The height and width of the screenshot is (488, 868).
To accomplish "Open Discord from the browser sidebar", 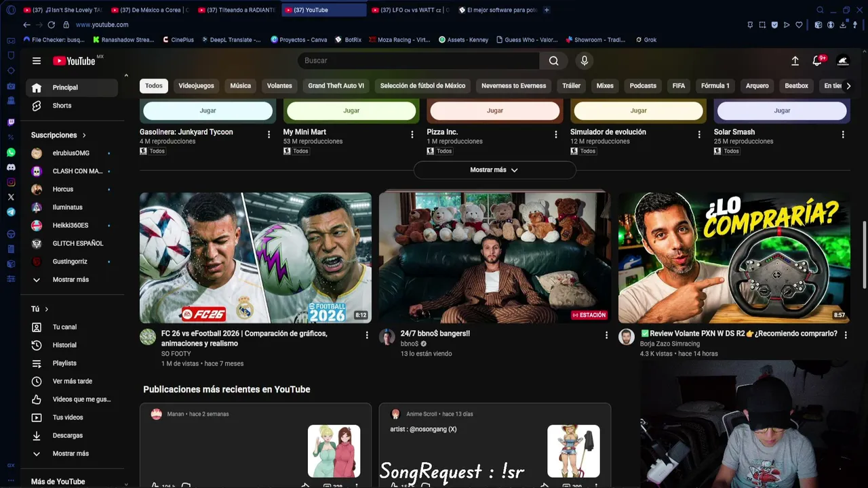I will (x=11, y=167).
